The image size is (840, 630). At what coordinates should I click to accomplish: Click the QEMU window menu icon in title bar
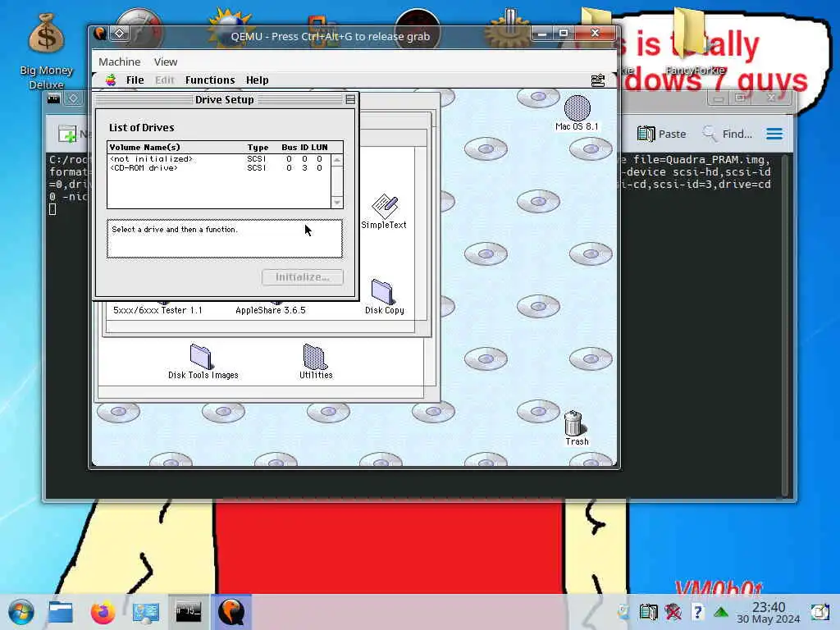pyautogui.click(x=100, y=34)
